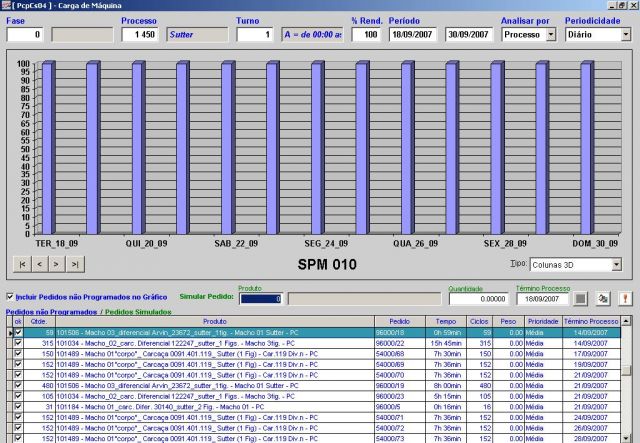Click the Término Processo date field
This screenshot has width=640, height=443.
(x=542, y=299)
